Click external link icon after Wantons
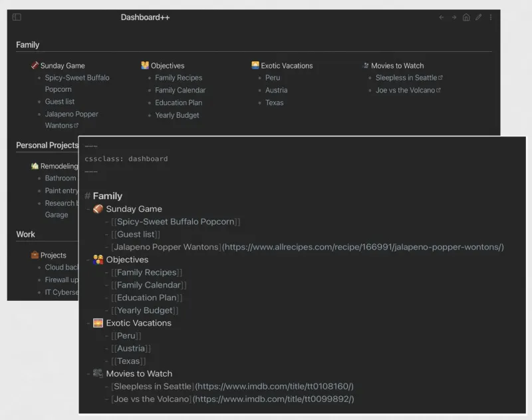 76,125
